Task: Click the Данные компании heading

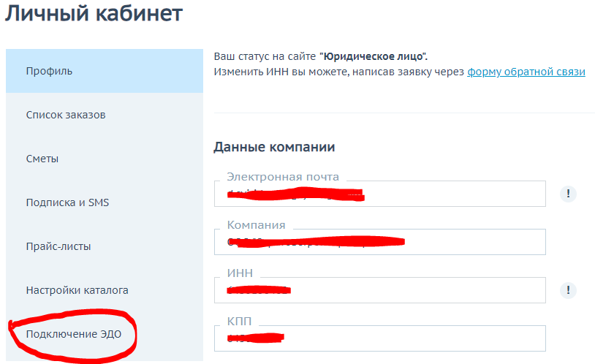Action: click(x=274, y=147)
